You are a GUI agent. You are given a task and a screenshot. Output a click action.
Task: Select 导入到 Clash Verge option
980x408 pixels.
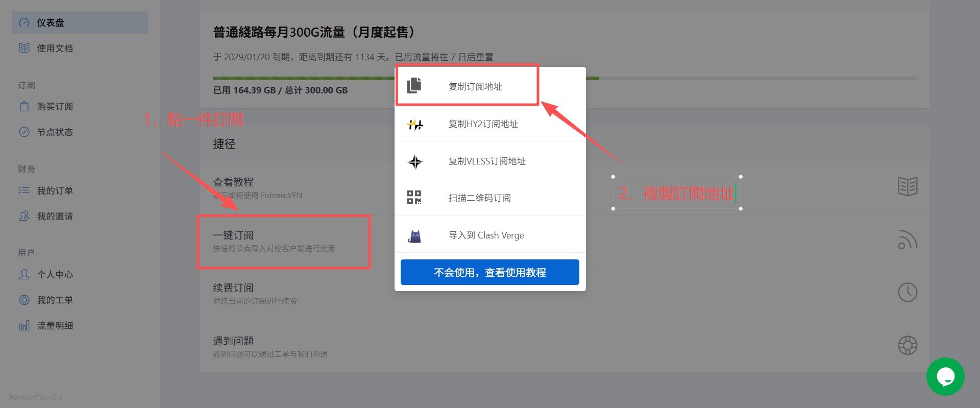pyautogui.click(x=486, y=235)
